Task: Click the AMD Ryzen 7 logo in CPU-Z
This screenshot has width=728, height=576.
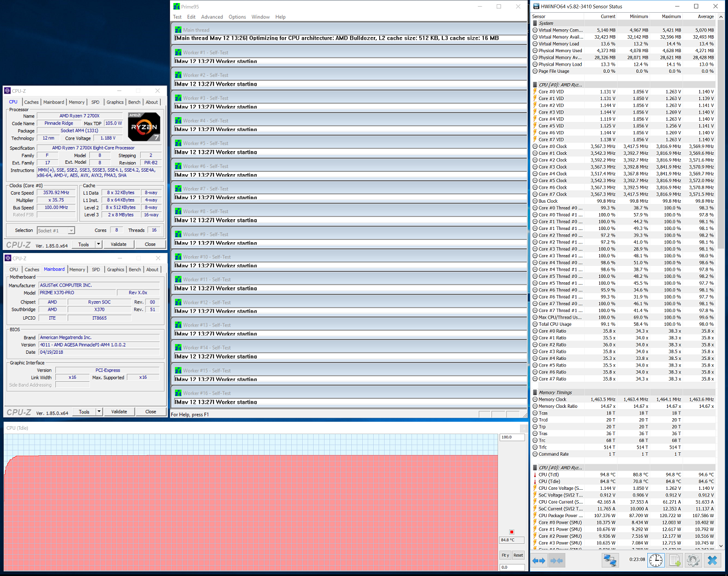Action: point(144,127)
